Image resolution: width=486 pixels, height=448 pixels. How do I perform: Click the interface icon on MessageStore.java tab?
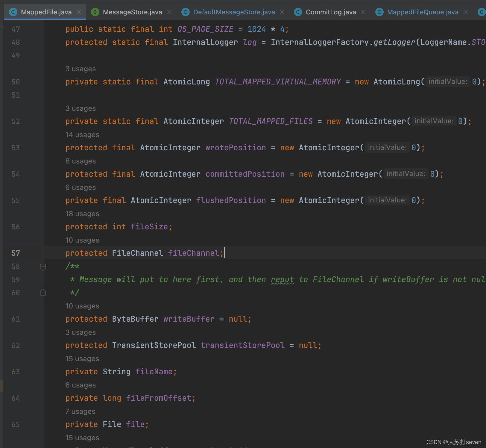click(95, 12)
